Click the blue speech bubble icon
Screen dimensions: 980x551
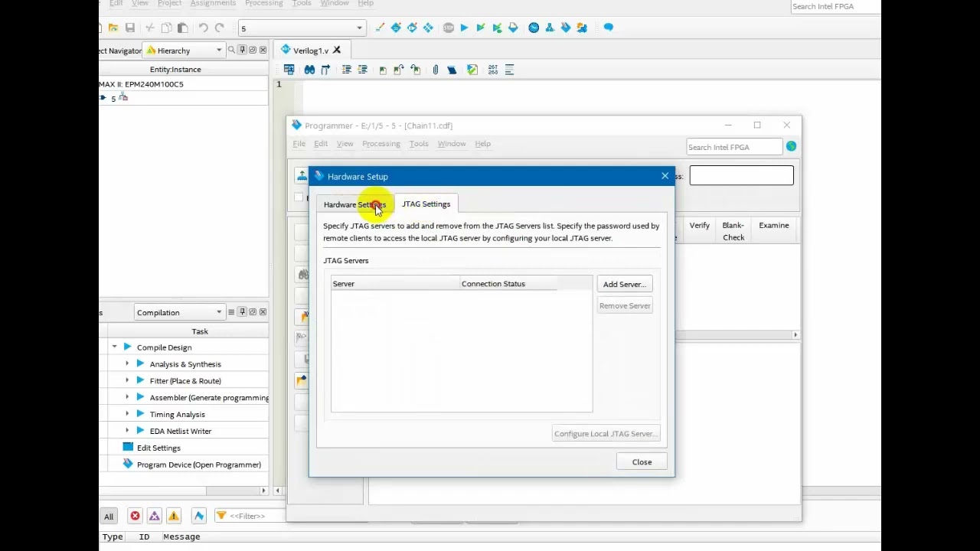click(609, 28)
